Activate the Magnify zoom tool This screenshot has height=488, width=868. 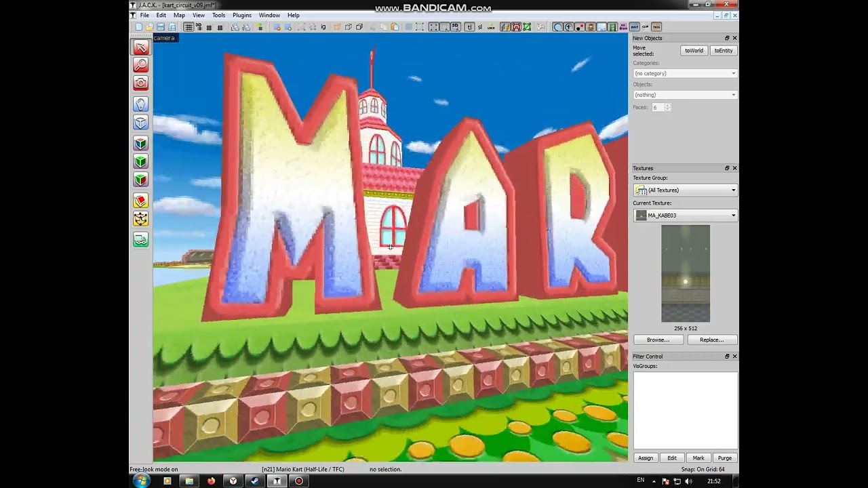(x=141, y=65)
